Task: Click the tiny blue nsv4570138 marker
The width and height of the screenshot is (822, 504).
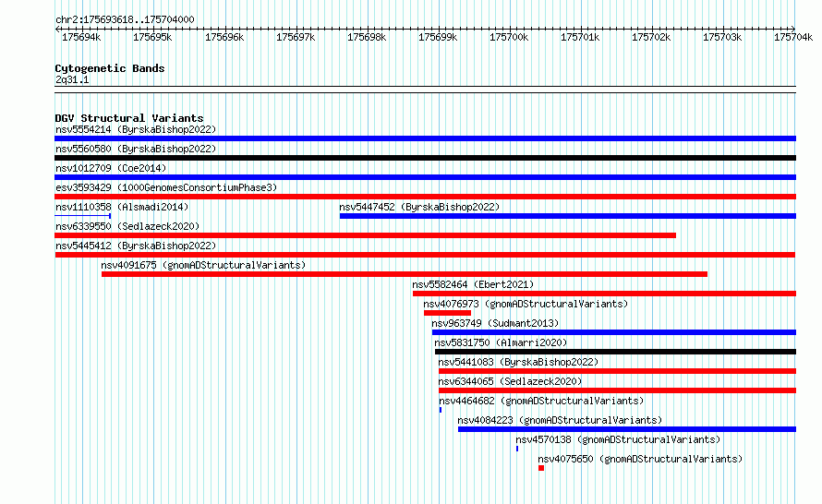Action: (517, 449)
